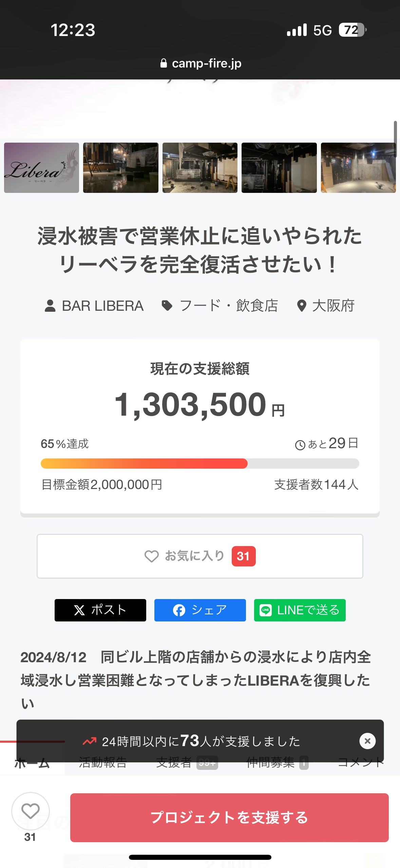Image resolution: width=400 pixels, height=868 pixels.
Task: Share on X with ポスト button
Action: tap(100, 610)
